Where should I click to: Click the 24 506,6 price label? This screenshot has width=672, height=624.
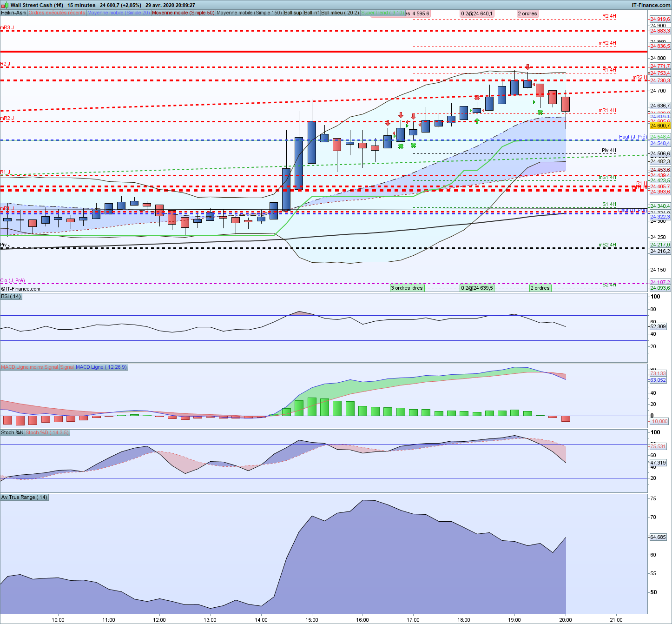point(660,153)
